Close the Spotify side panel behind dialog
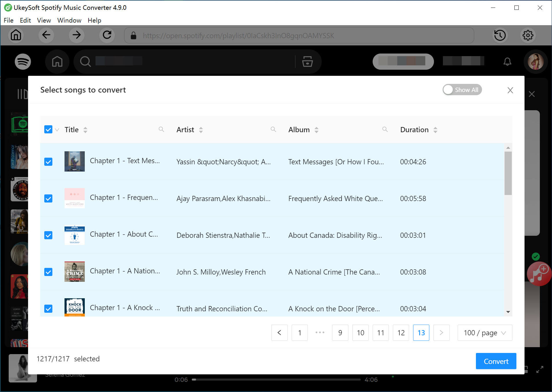This screenshot has height=392, width=552. (x=532, y=94)
